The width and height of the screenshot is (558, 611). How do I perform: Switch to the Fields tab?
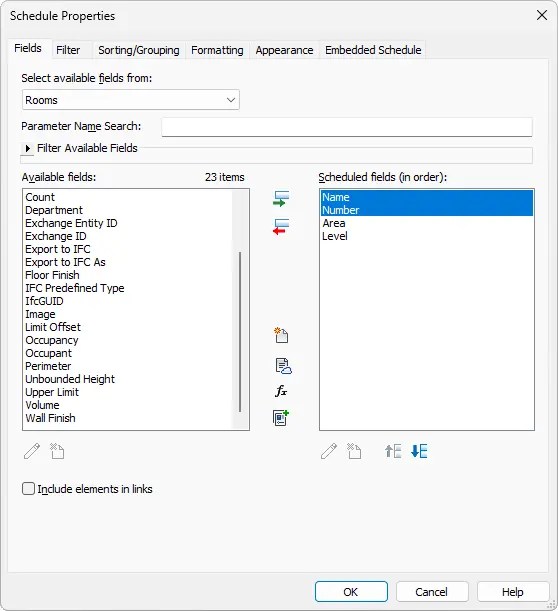click(28, 48)
